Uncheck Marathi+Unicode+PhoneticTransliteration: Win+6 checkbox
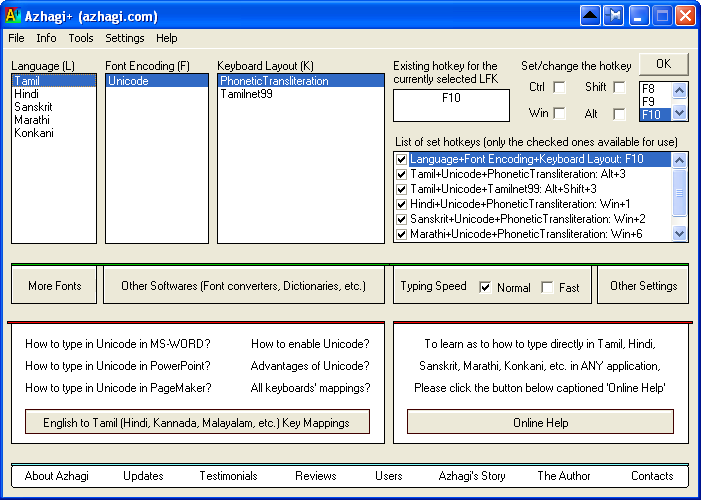The width and height of the screenshot is (701, 500). (401, 234)
